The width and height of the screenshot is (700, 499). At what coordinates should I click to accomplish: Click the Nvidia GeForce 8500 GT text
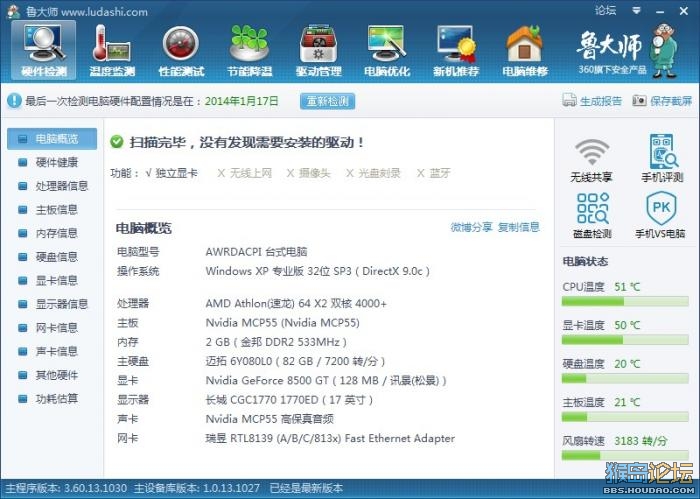[x=326, y=380]
